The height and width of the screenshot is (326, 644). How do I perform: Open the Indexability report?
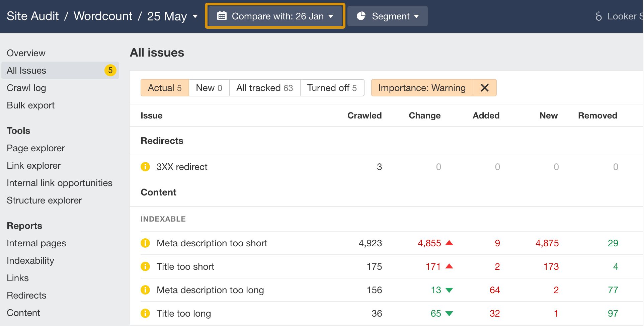pos(30,260)
